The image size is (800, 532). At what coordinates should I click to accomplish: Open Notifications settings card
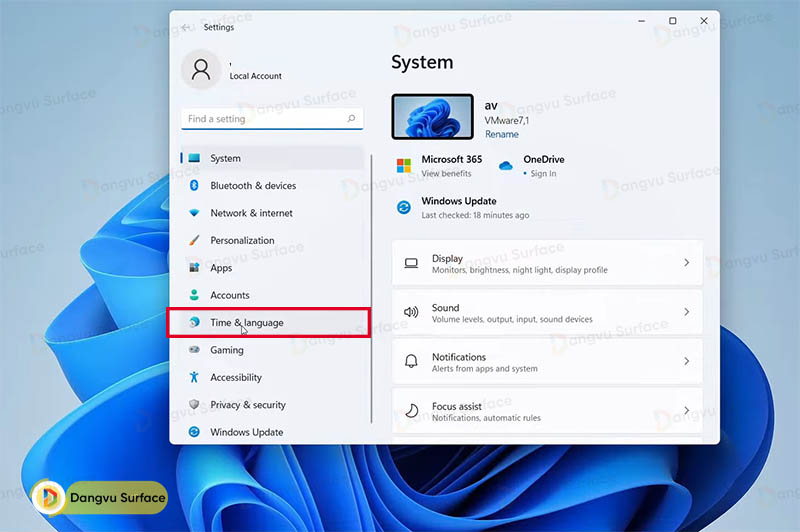click(x=547, y=361)
